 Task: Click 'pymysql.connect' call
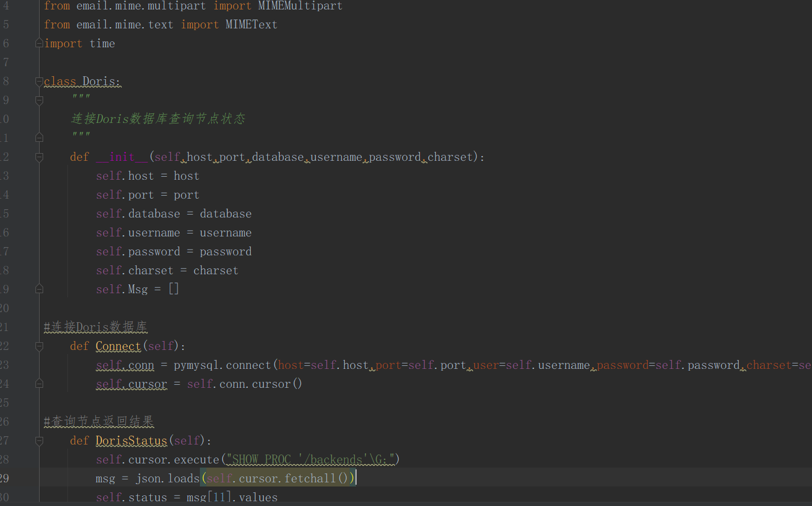[x=222, y=365]
